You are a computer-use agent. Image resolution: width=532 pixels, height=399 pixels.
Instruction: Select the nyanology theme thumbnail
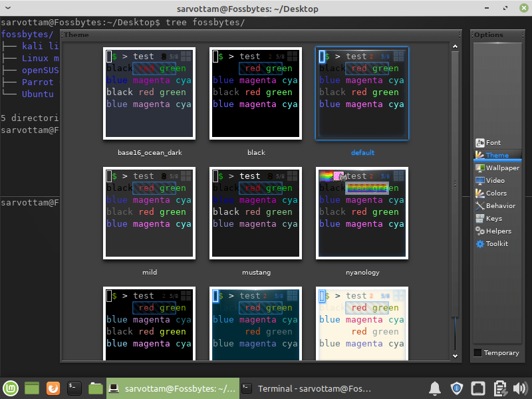click(x=362, y=213)
